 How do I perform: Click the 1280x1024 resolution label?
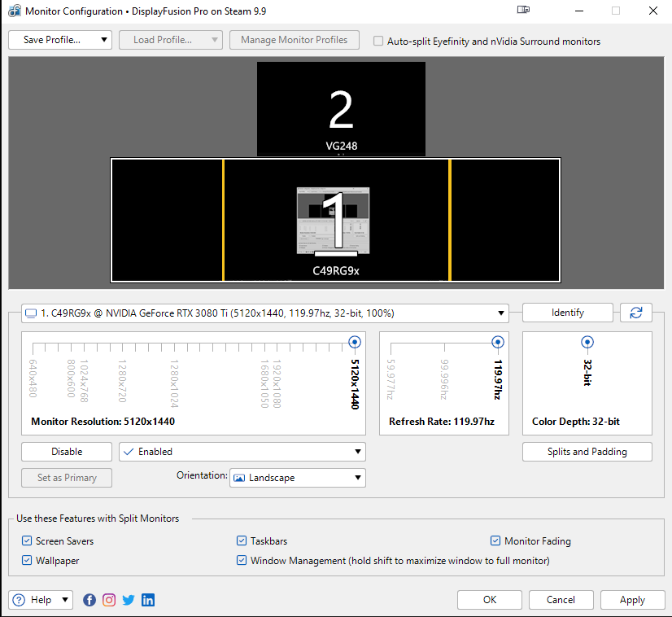click(174, 383)
